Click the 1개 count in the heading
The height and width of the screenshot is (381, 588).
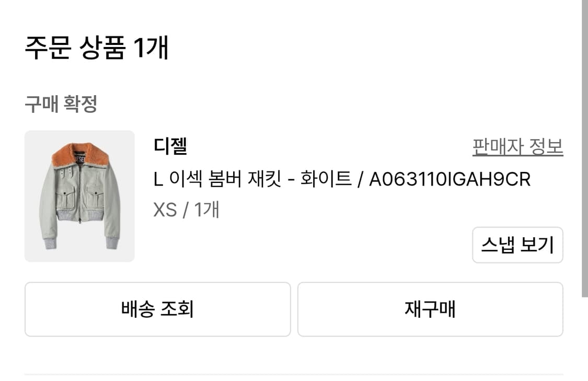coord(151,49)
